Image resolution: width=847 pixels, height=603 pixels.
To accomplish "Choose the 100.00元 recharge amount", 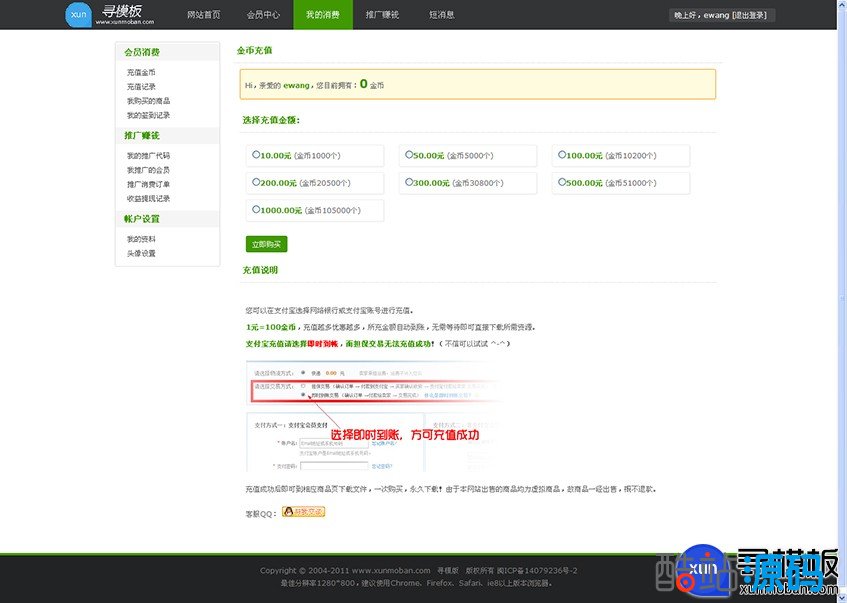I will click(x=563, y=155).
